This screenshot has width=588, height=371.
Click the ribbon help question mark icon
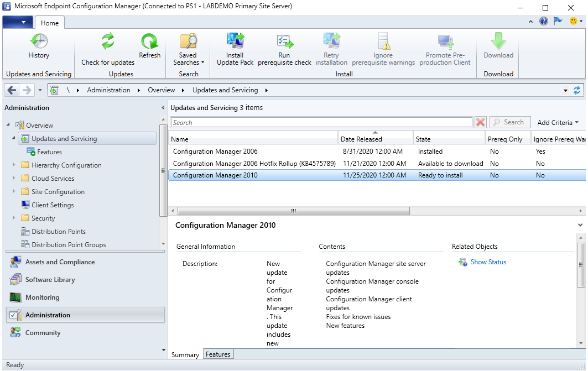(544, 21)
